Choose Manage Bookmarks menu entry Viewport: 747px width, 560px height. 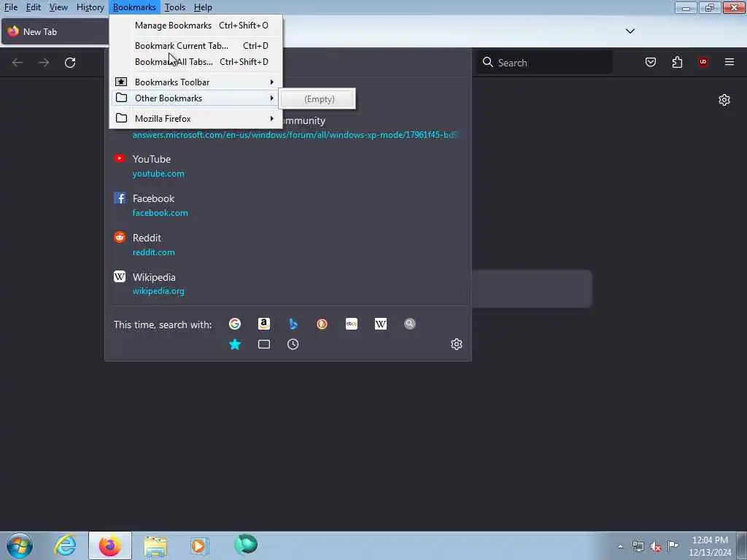coord(196,26)
